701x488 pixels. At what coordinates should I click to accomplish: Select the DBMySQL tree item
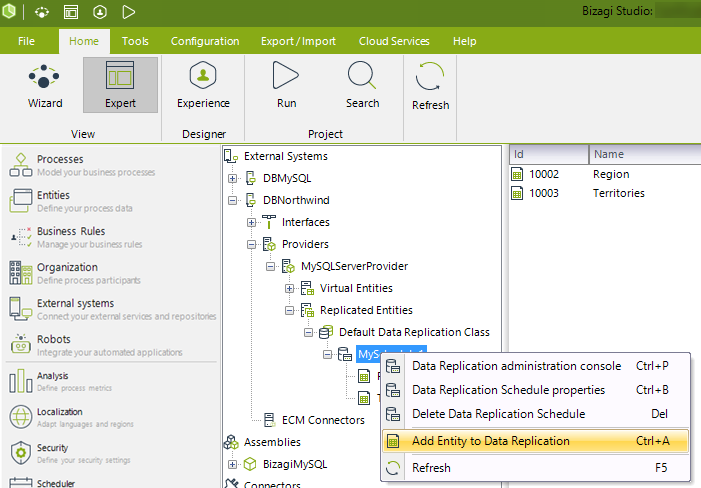pos(287,178)
